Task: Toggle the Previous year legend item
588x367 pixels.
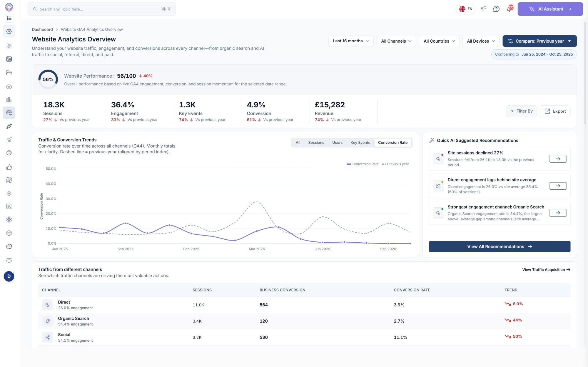Action: click(395, 164)
